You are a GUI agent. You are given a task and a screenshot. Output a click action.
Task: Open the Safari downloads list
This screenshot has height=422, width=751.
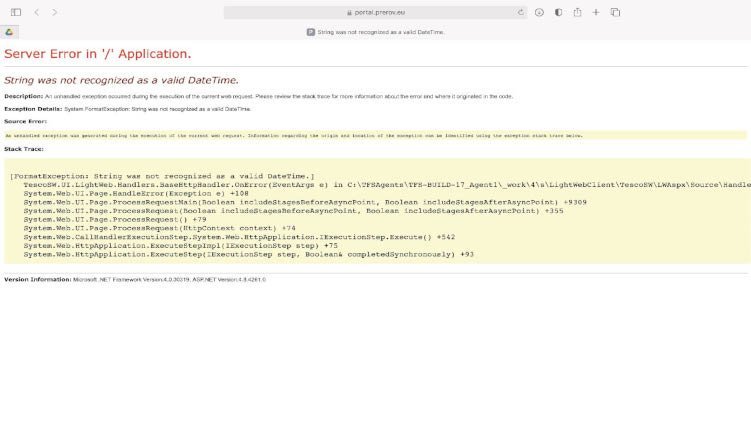539,12
